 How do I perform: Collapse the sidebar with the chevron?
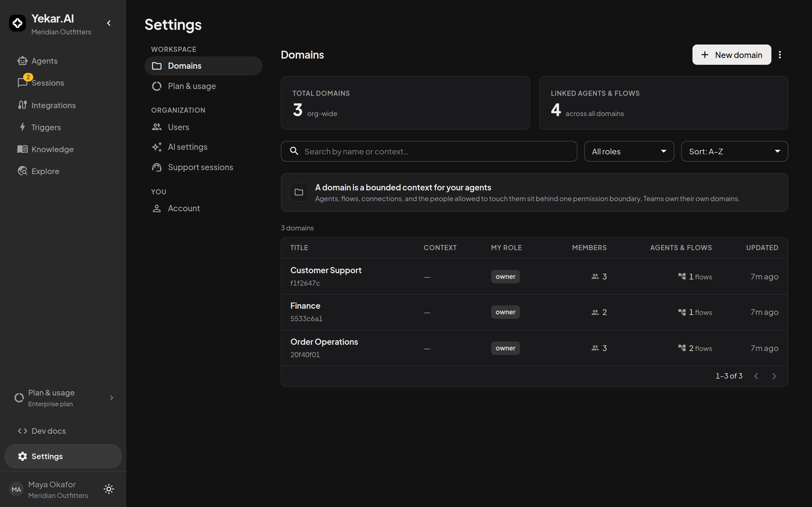click(x=109, y=23)
